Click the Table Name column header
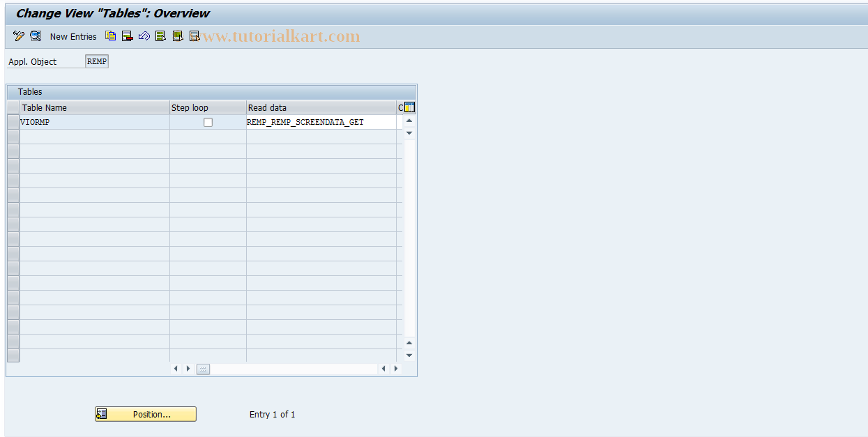This screenshot has height=437, width=868. click(95, 107)
